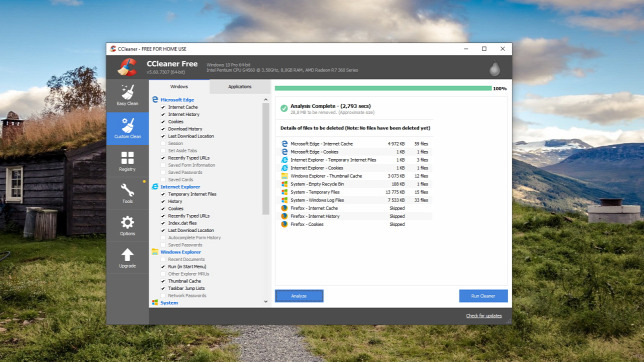Click the list scroll-up arrow
The width and height of the screenshot is (644, 362).
coord(265,100)
